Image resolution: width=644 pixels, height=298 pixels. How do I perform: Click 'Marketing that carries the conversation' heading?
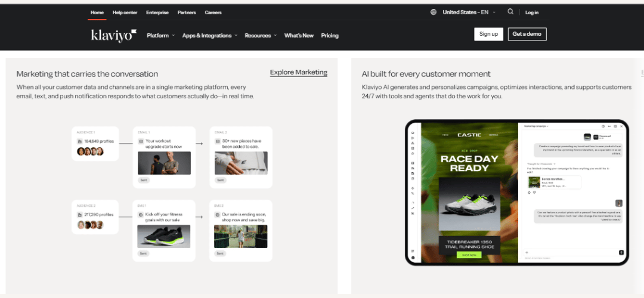(87, 74)
